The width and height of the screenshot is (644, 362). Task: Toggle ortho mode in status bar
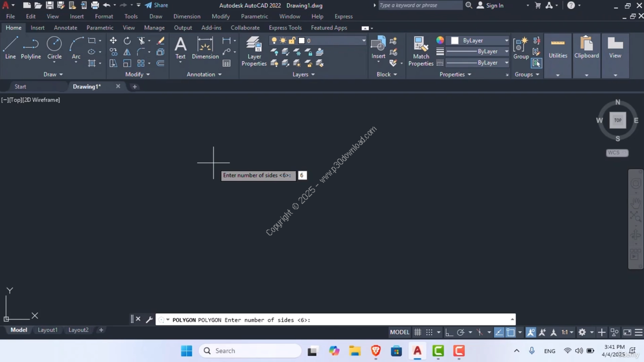(449, 332)
